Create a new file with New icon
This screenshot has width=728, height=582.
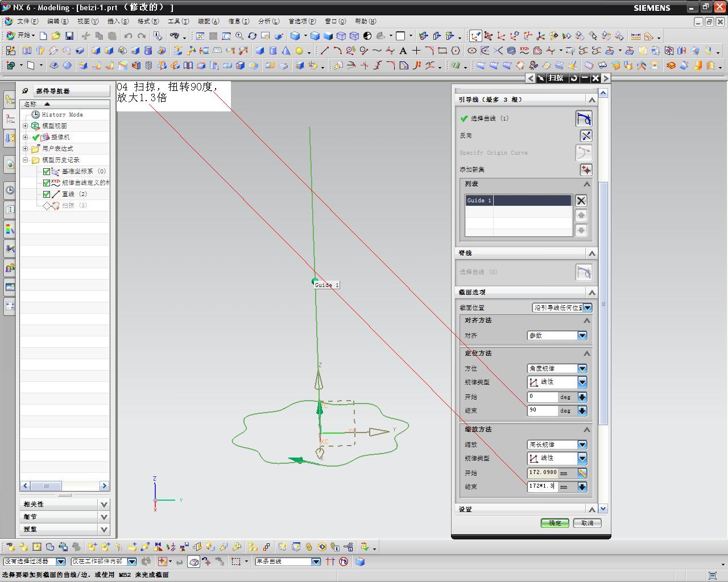tap(43, 36)
